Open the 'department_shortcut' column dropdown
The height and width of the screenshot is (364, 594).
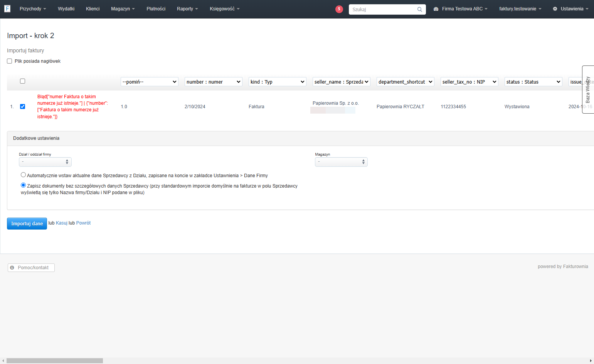(406, 82)
